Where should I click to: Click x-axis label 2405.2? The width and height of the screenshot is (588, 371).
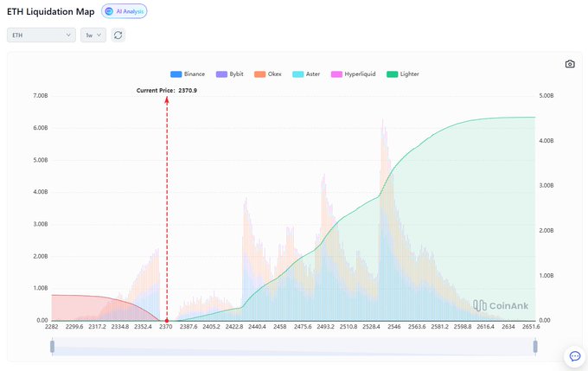[211, 327]
